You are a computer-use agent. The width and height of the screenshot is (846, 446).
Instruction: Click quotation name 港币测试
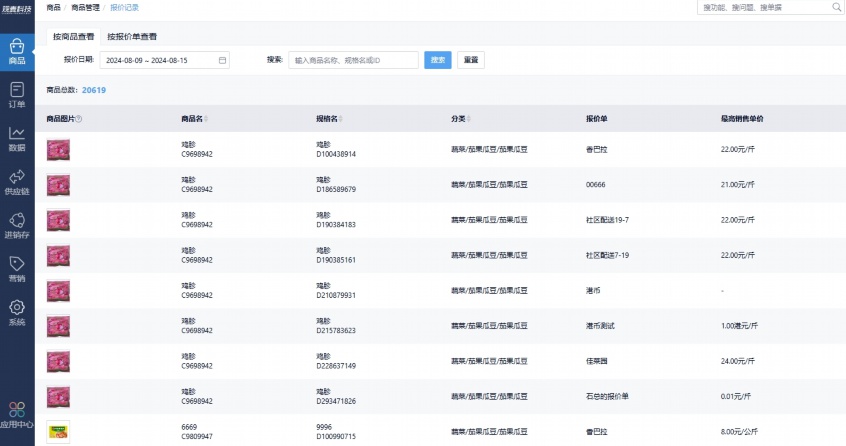click(x=600, y=326)
